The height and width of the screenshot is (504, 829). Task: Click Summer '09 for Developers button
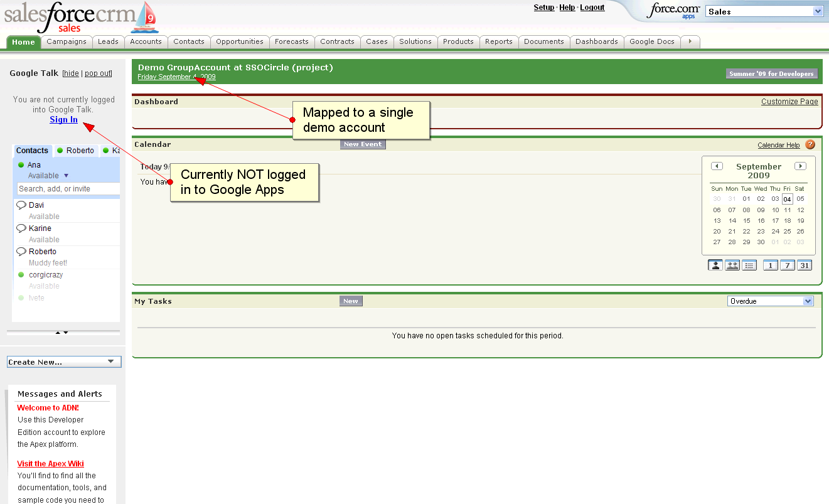pyautogui.click(x=772, y=73)
